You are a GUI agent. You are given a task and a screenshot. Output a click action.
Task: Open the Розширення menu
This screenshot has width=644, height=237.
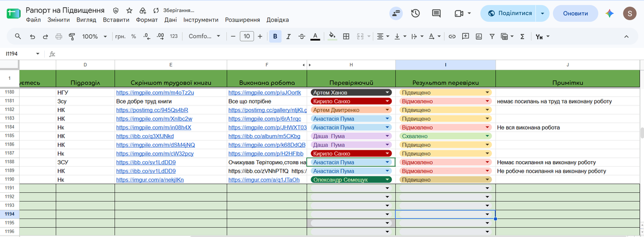tap(243, 20)
